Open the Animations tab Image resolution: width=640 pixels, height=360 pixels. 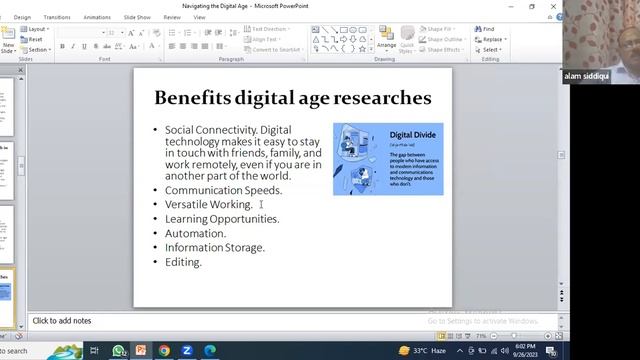tap(97, 17)
